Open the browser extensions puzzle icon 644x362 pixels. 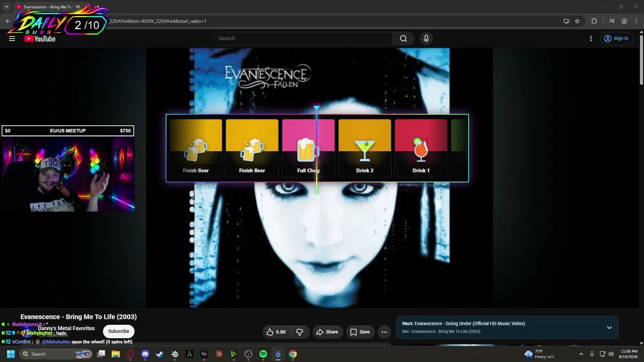[x=594, y=21]
